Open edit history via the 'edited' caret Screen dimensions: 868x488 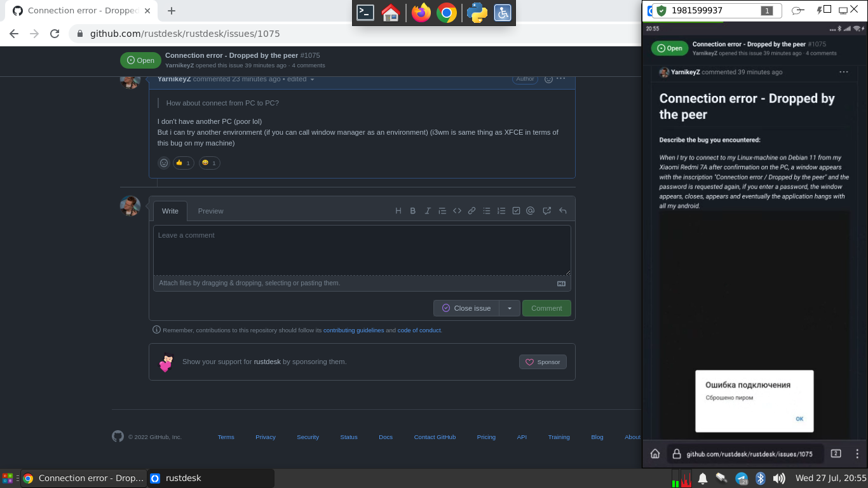coord(311,79)
